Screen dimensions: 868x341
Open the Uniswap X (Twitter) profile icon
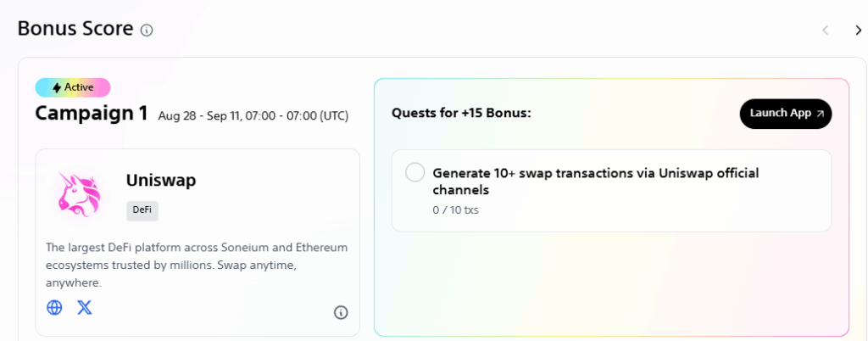(85, 307)
